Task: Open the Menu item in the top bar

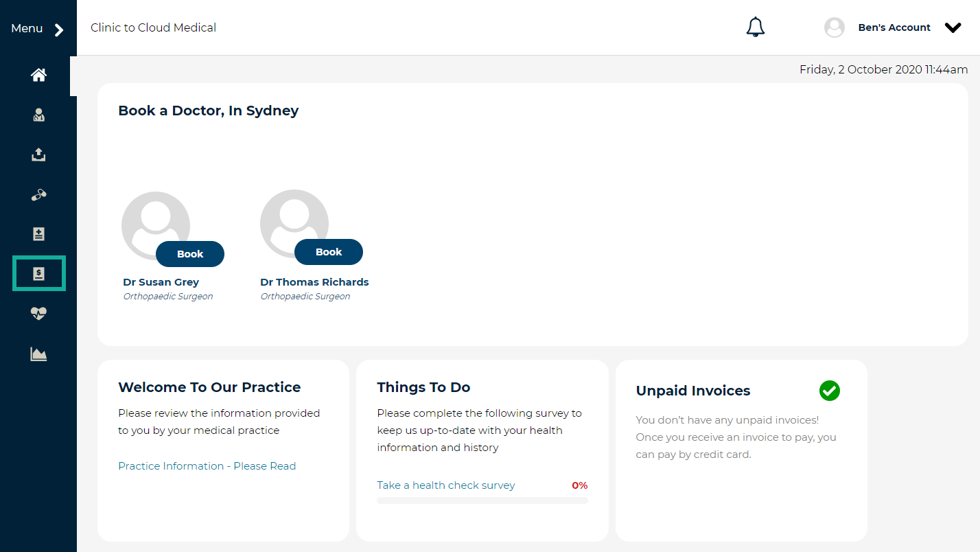Action: coord(26,28)
